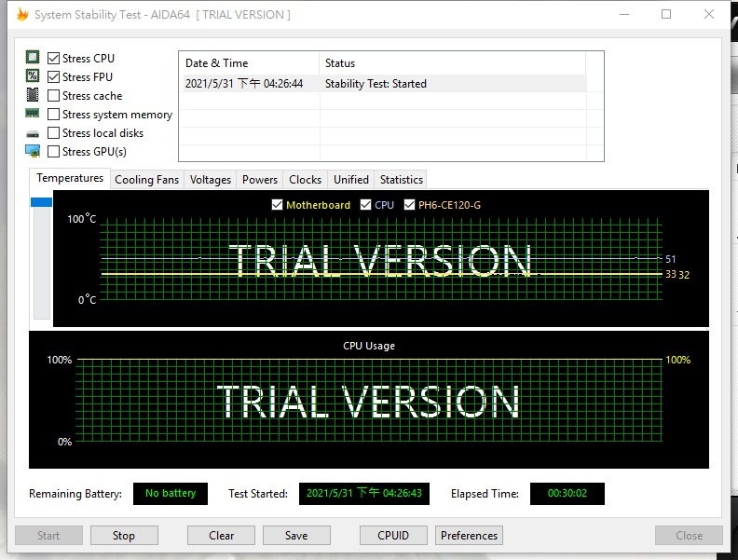
Task: Switch to the Cooling Fans tab
Action: [147, 180]
